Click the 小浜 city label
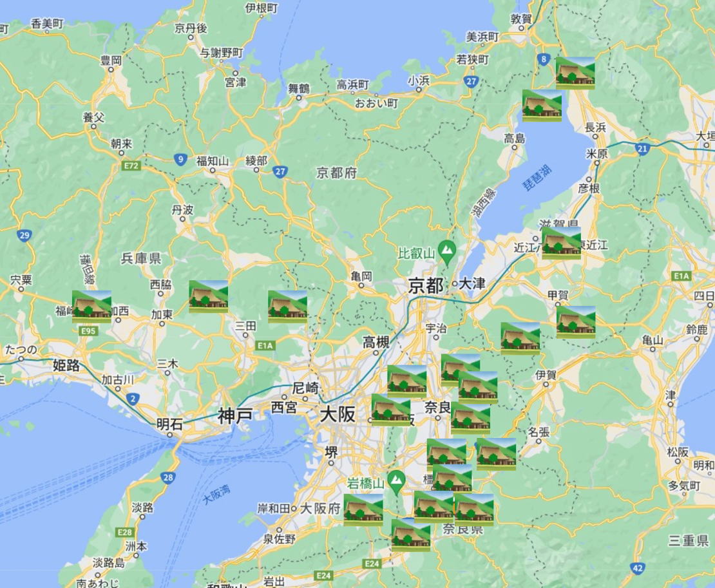 point(419,81)
